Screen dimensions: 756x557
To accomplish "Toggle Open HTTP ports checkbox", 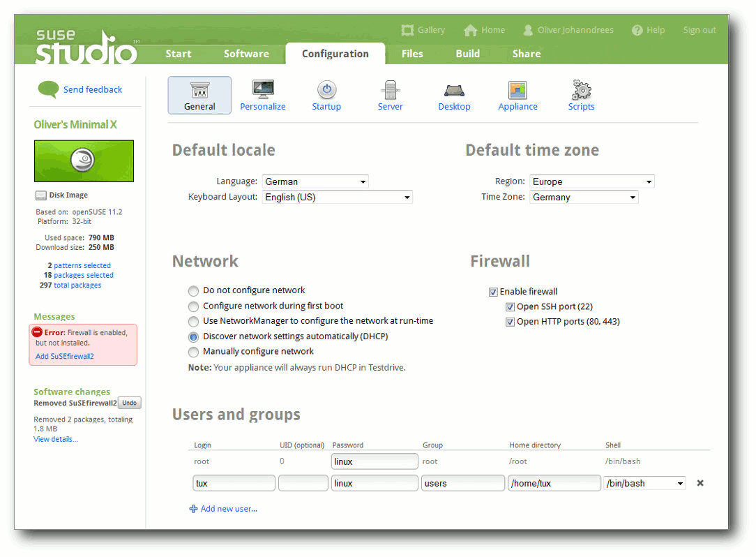I will coord(510,322).
